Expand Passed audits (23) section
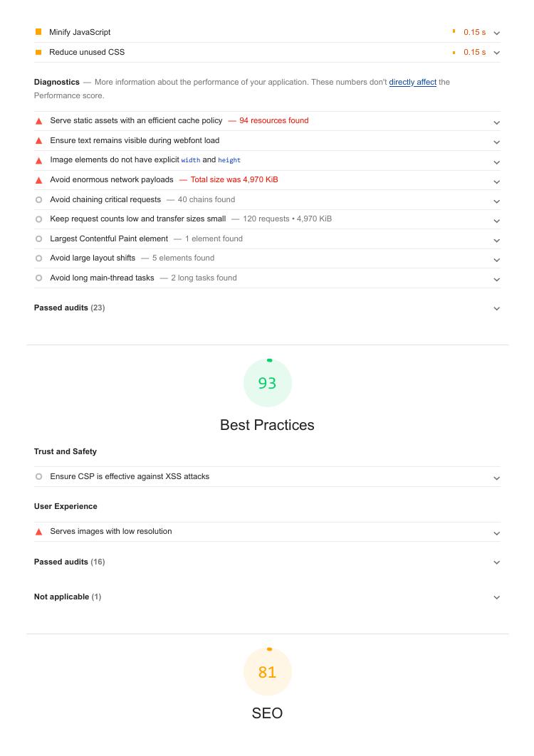 pos(496,308)
